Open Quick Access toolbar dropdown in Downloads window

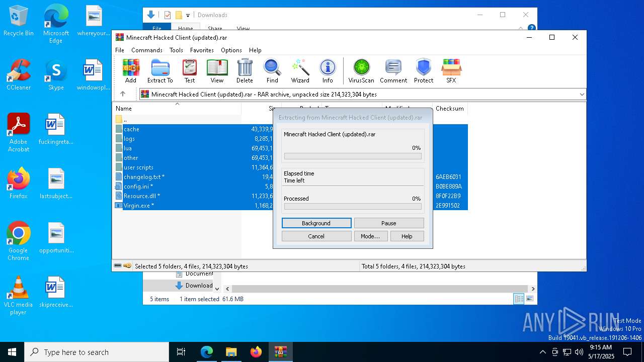[x=188, y=15]
